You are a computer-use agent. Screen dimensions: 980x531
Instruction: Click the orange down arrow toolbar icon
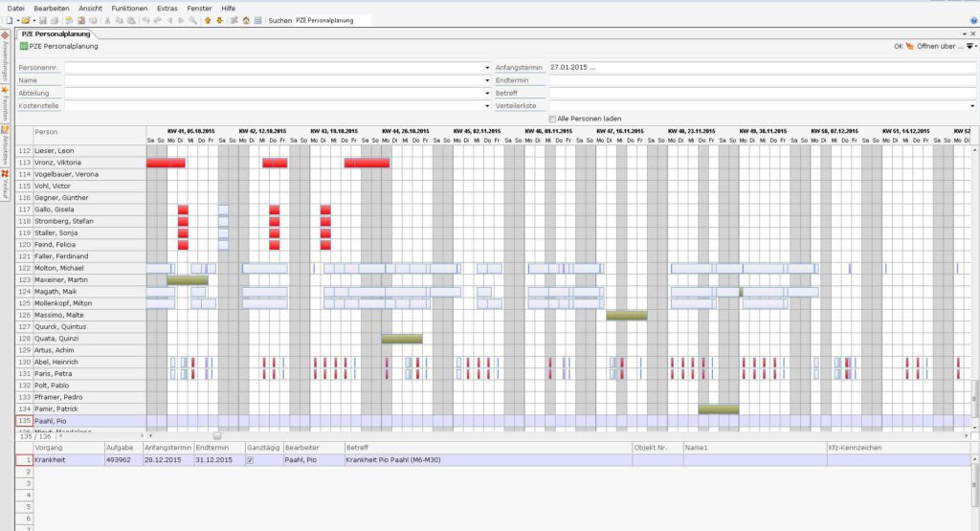point(220,20)
